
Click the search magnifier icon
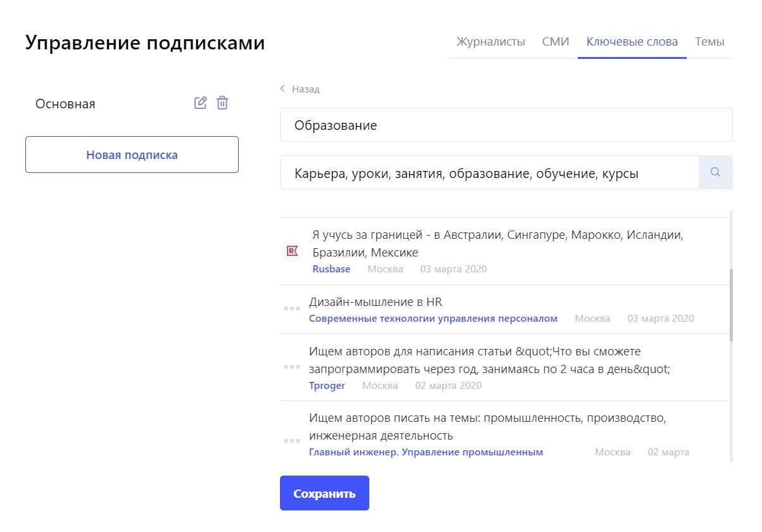click(x=715, y=172)
